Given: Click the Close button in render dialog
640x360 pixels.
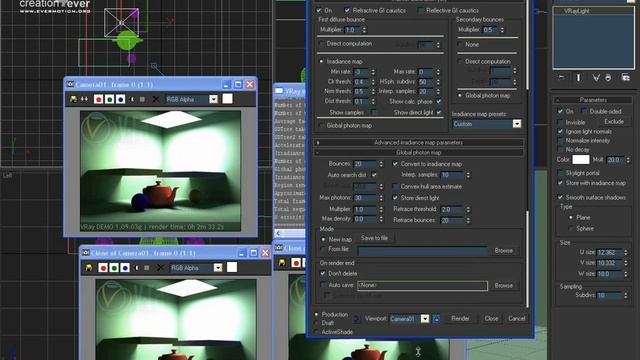Looking at the screenshot, I should [x=491, y=318].
